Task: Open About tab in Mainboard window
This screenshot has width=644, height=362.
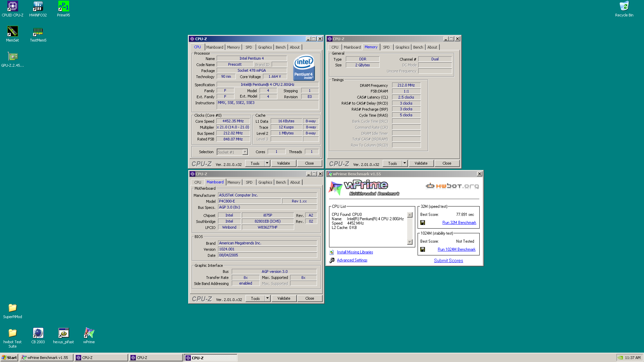Action: tap(295, 182)
